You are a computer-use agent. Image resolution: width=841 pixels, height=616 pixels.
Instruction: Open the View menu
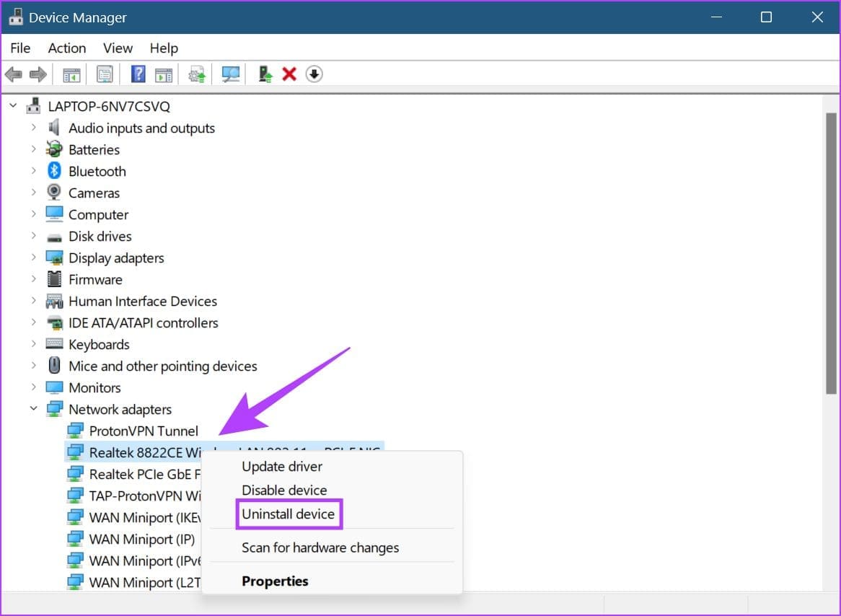(118, 48)
